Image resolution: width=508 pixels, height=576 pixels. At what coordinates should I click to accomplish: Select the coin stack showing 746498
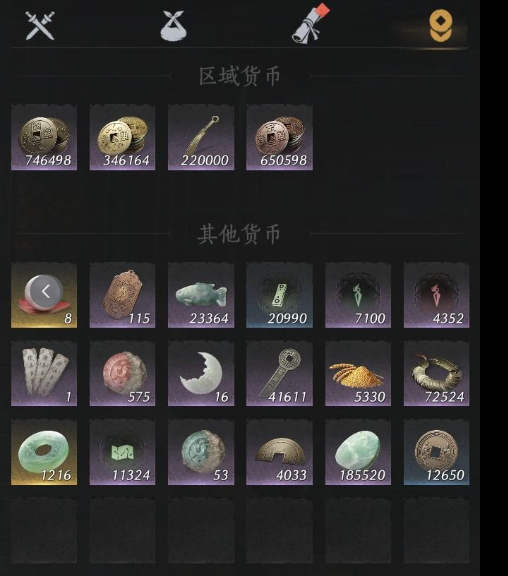pyautogui.click(x=44, y=137)
